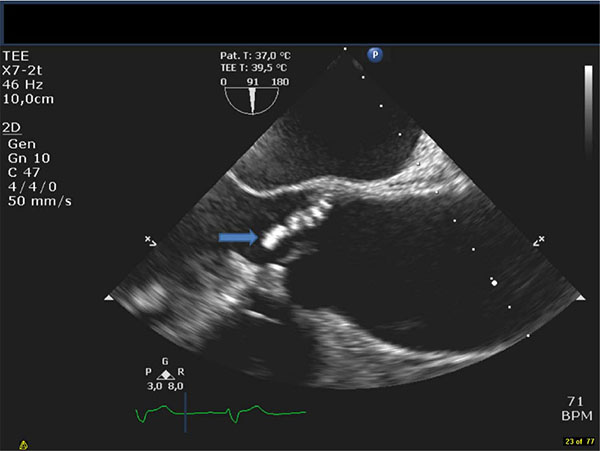The height and width of the screenshot is (451, 600).
Task: Click the '91' angle value
Action: 253,82
